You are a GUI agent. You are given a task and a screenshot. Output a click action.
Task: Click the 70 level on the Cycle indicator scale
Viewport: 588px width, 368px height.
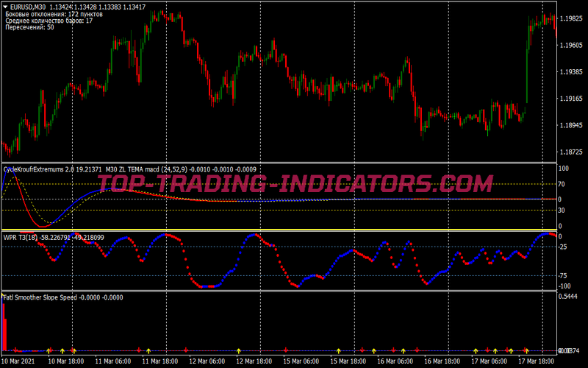(x=562, y=184)
